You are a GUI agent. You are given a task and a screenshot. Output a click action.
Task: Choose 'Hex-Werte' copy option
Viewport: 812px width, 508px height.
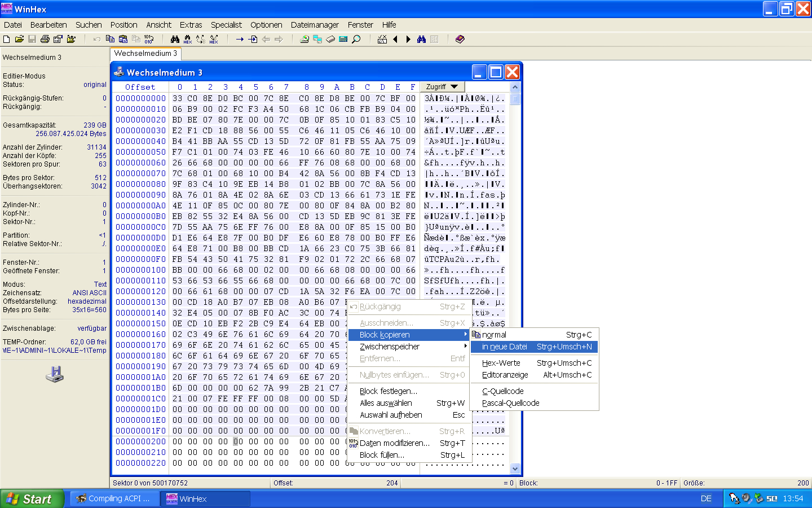[502, 363]
